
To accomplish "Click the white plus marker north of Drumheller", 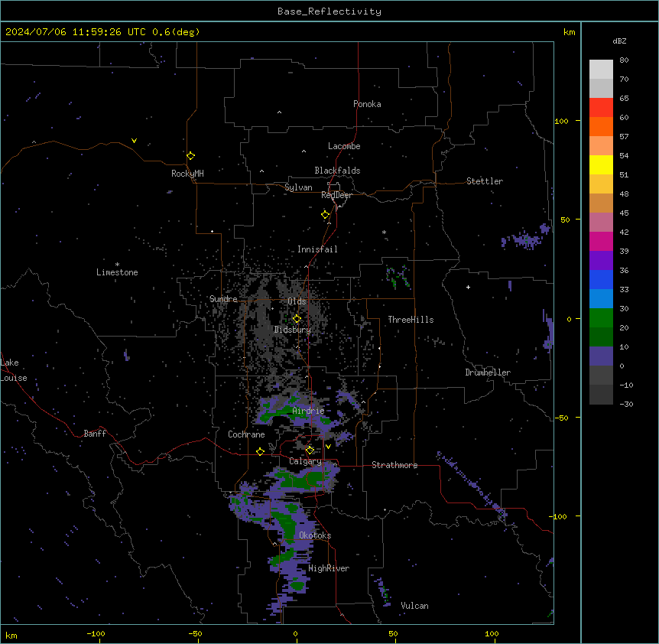I will (x=468, y=287).
